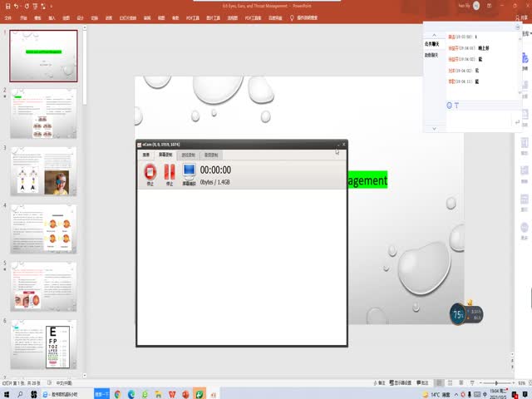The height and width of the screenshot is (399, 532).
Task: Switch to oCam's Audio Recording tab
Action: tap(211, 155)
